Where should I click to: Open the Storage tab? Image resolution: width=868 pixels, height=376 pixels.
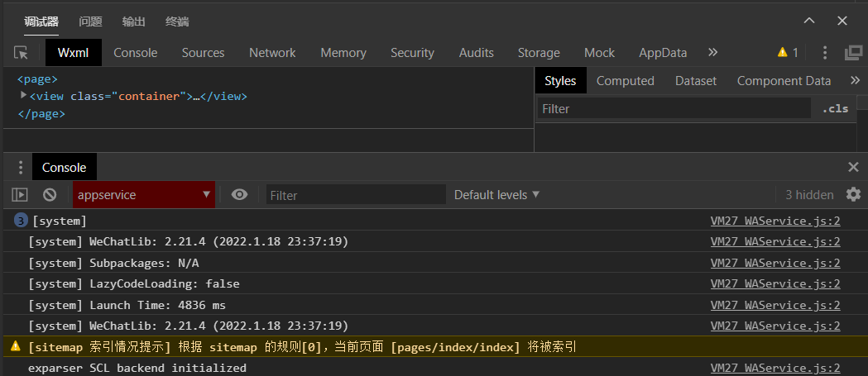(539, 53)
